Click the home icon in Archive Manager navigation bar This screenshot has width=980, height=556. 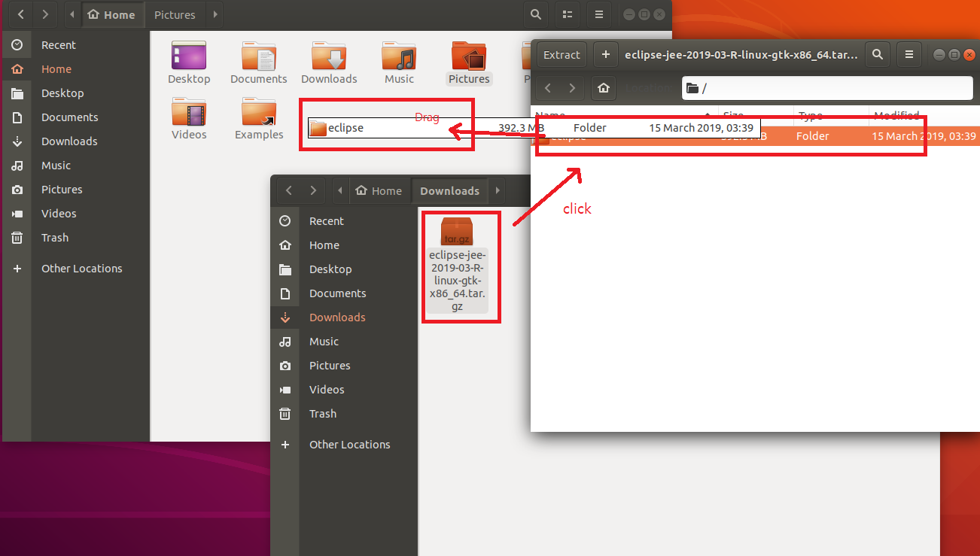point(603,88)
